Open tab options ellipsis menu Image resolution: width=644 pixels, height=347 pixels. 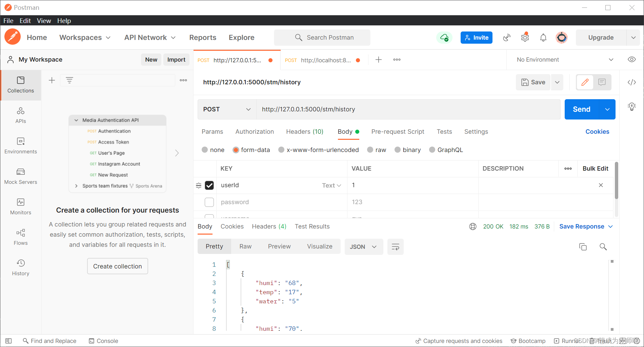point(397,60)
